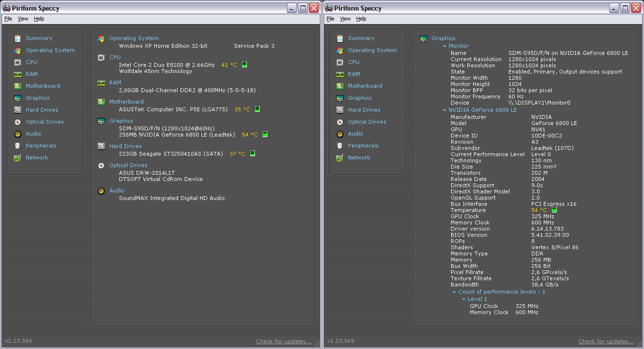Viewport: 644px width, 349px height.
Task: Click Hard Drives icon in left window sidebar
Action: [18, 110]
